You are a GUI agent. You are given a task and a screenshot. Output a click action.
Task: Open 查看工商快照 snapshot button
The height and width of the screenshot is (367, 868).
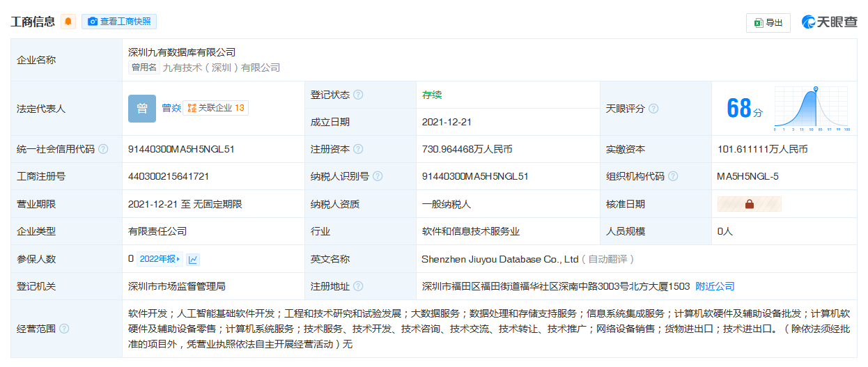coord(119,22)
